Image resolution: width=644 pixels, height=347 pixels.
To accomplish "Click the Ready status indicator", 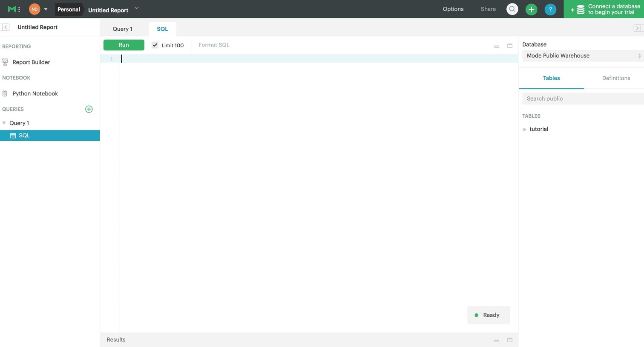I will [x=489, y=315].
